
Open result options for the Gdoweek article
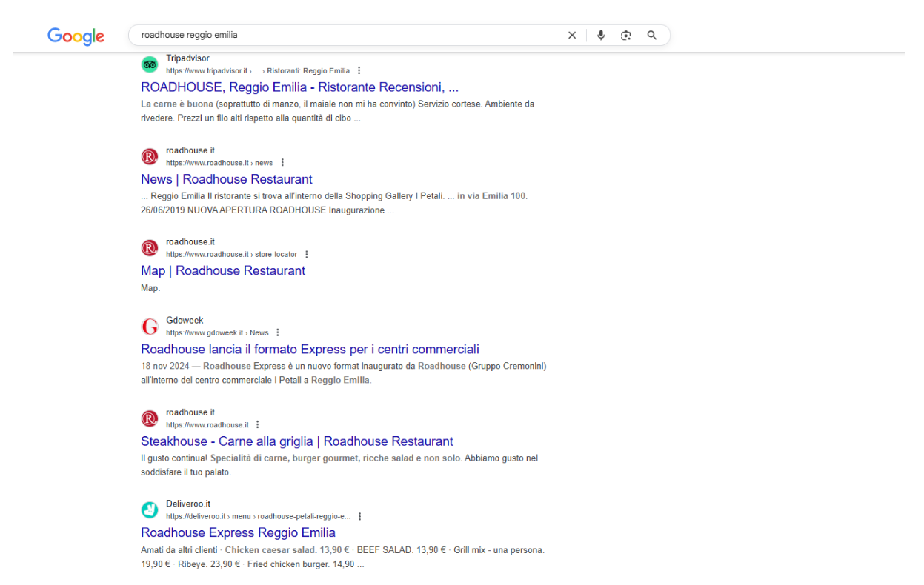[x=277, y=332]
